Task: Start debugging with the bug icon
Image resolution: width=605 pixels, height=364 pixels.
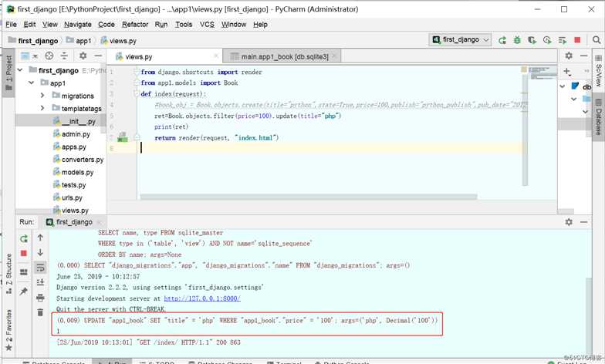Action: pyautogui.click(x=517, y=40)
